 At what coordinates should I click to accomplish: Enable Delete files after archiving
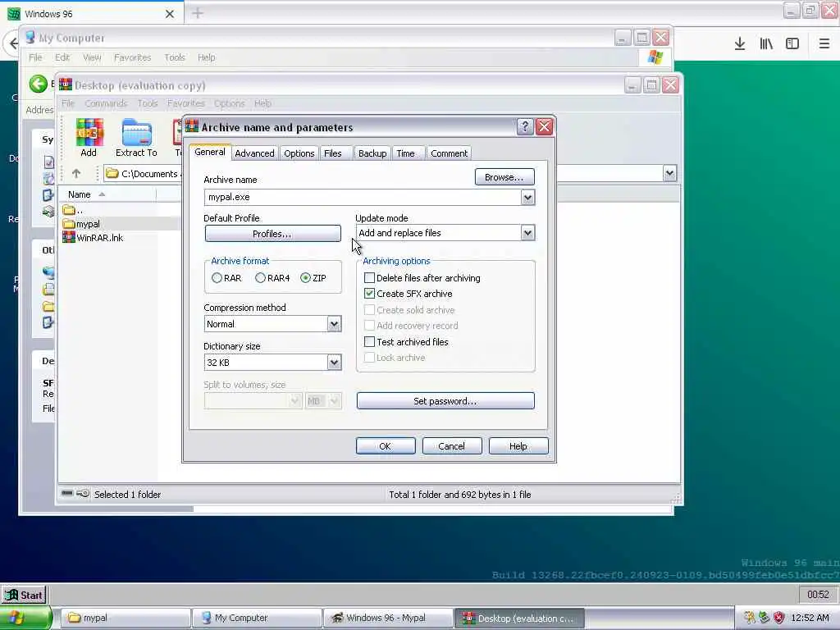tap(369, 278)
